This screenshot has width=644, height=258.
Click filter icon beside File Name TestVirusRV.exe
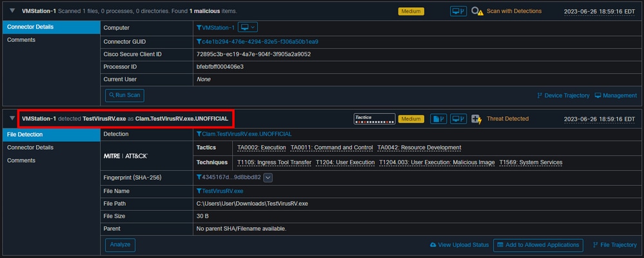point(199,191)
